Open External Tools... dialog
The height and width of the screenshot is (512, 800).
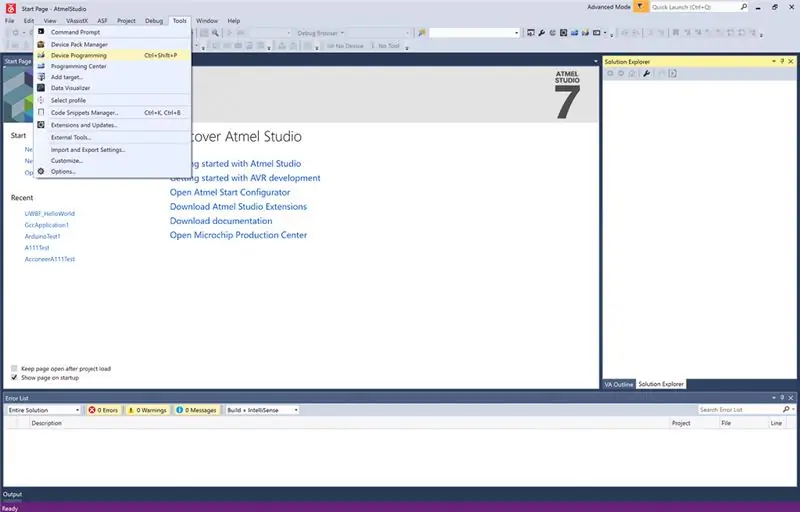112,137
